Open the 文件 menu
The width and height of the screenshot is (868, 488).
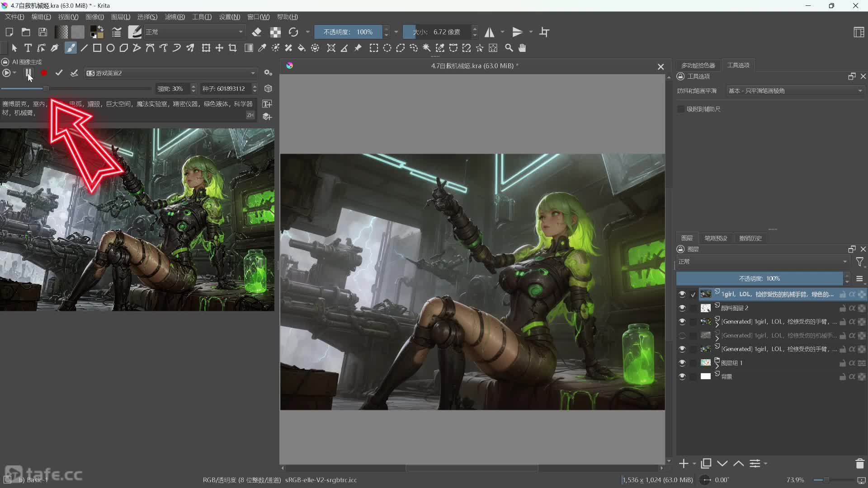tap(14, 17)
